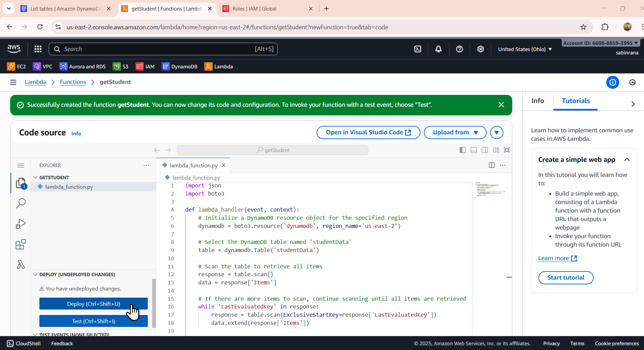Switch to the Info panel tab

[x=538, y=101]
